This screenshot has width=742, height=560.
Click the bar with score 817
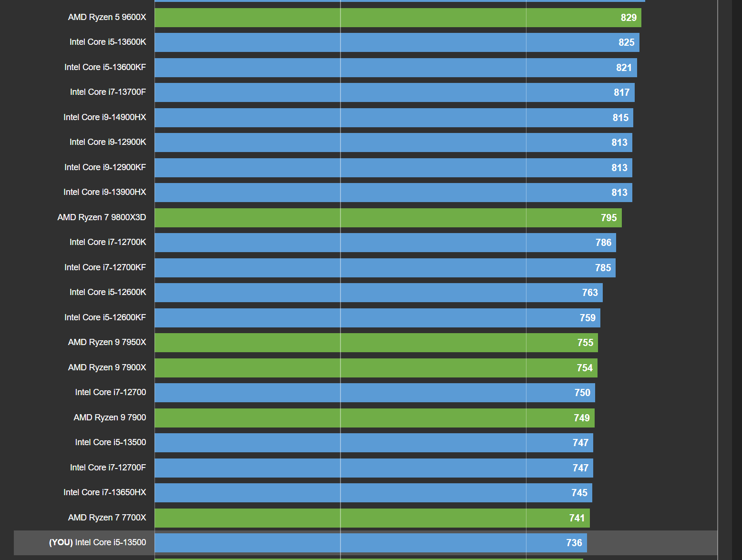pyautogui.click(x=394, y=92)
